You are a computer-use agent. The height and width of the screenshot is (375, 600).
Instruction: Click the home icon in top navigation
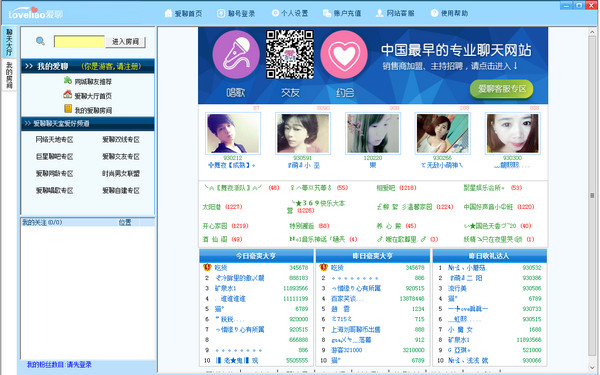pyautogui.click(x=168, y=13)
